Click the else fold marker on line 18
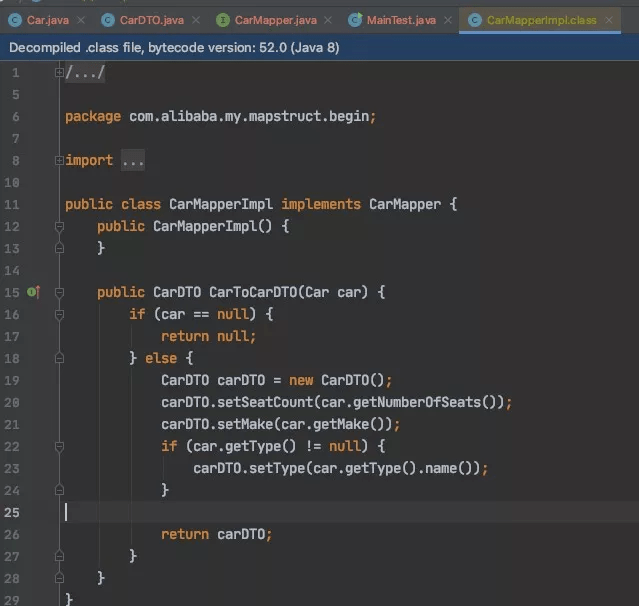Screen dimensions: 639x606 [x=59, y=359]
